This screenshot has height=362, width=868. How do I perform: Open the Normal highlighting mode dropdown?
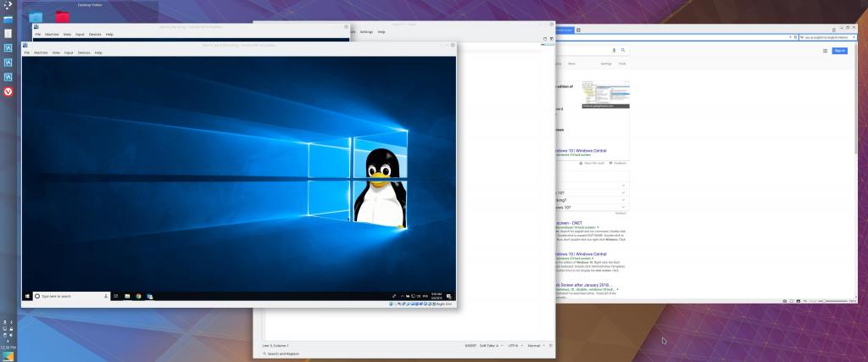click(x=537, y=346)
